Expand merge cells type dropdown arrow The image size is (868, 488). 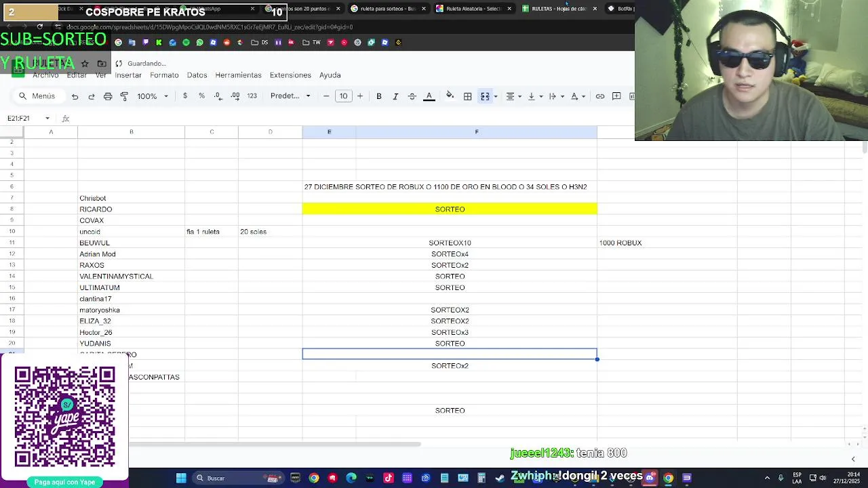(x=496, y=96)
